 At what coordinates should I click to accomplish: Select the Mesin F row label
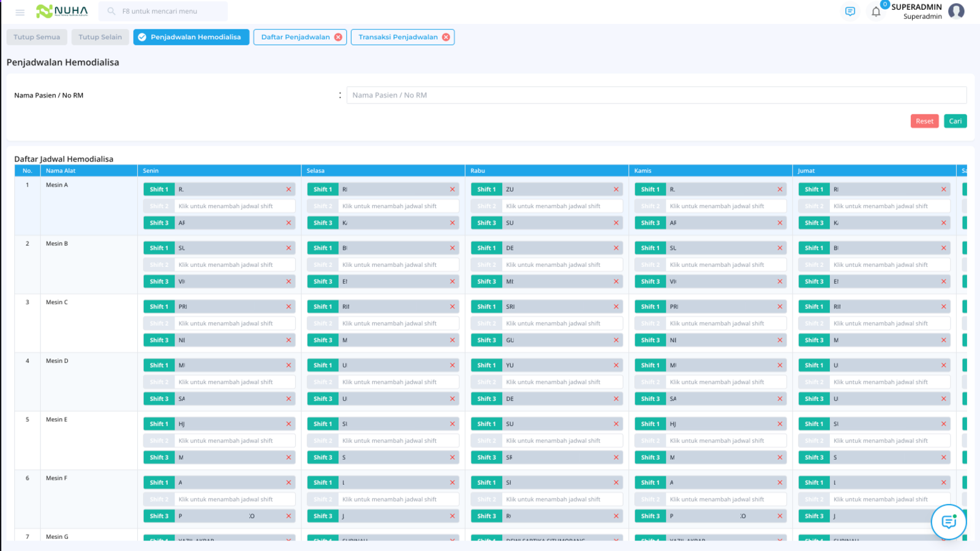56,478
